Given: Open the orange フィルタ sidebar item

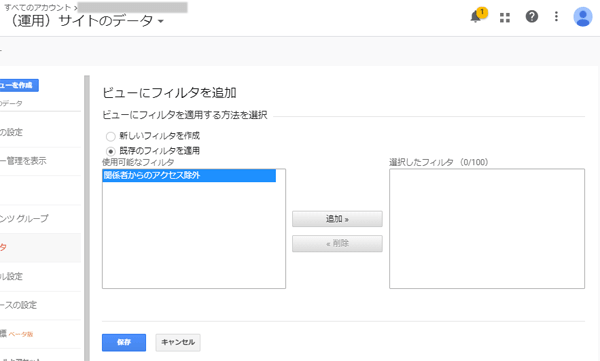Looking at the screenshot, I should pyautogui.click(x=4, y=248).
